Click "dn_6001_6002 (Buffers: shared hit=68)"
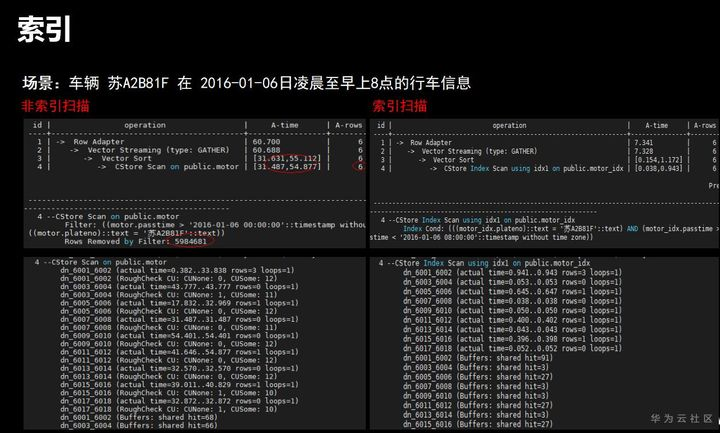This screenshot has width=720, height=433. [x=139, y=417]
